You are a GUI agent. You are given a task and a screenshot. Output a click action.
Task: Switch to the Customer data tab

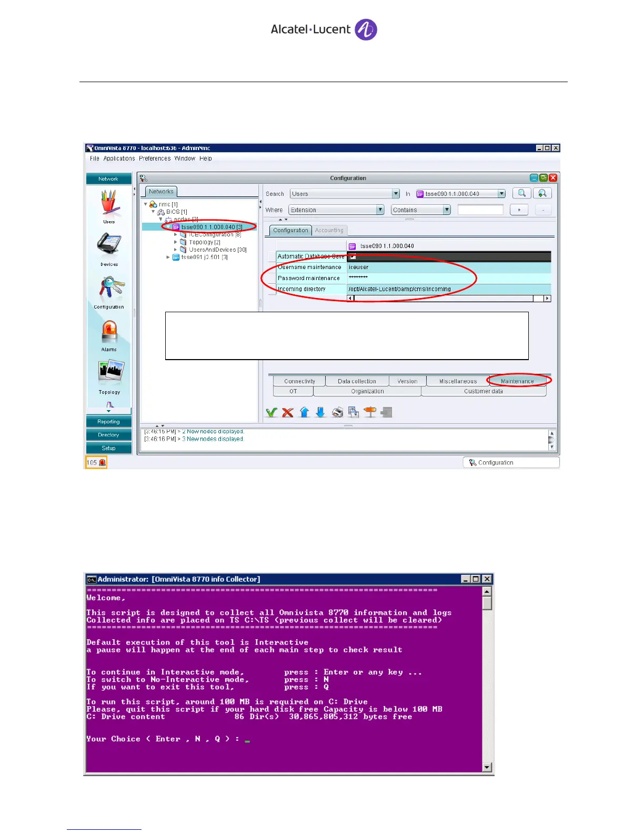[484, 391]
